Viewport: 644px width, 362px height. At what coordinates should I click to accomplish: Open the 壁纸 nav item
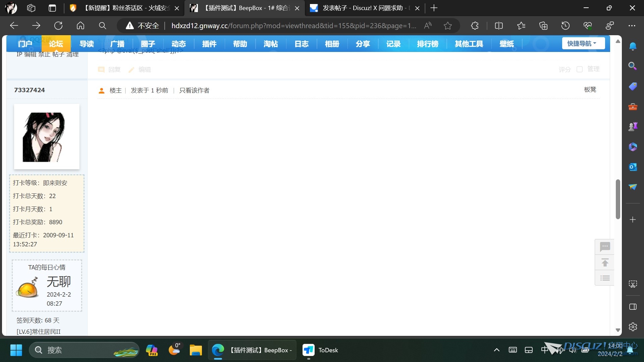pos(506,44)
